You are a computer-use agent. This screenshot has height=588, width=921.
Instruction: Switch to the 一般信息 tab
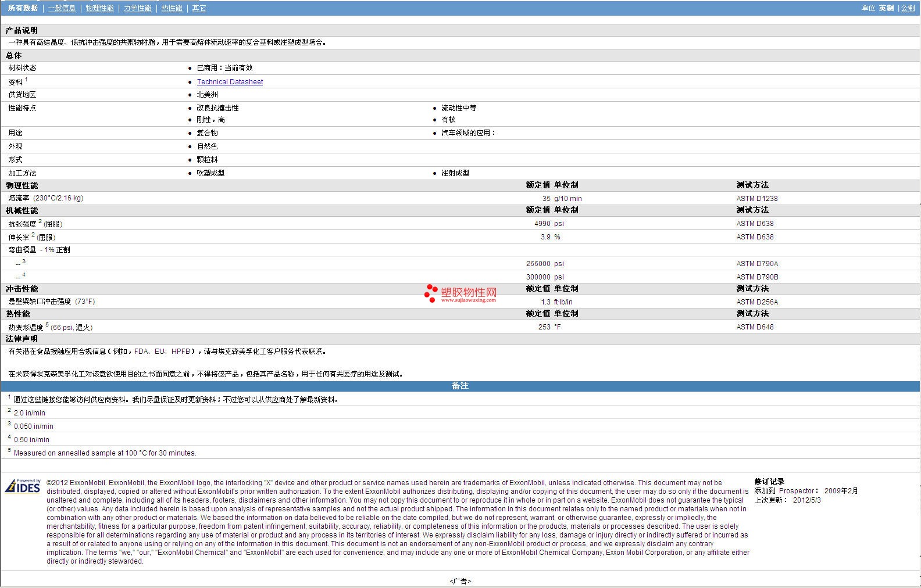pos(62,8)
